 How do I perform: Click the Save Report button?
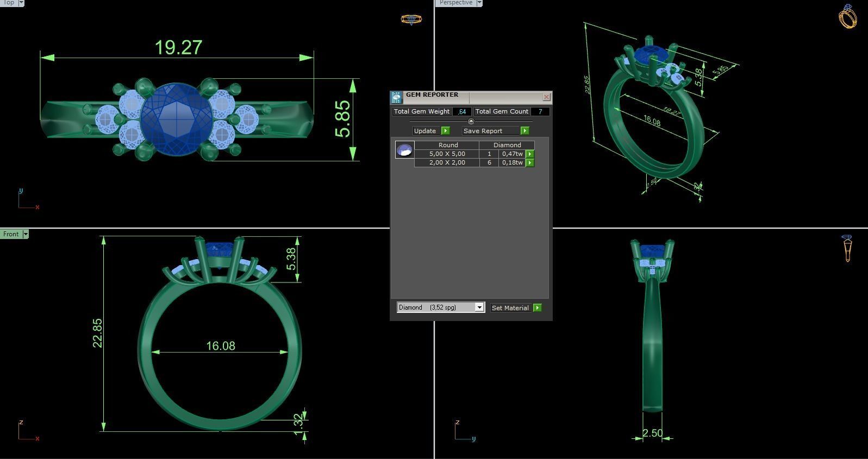[x=491, y=131]
